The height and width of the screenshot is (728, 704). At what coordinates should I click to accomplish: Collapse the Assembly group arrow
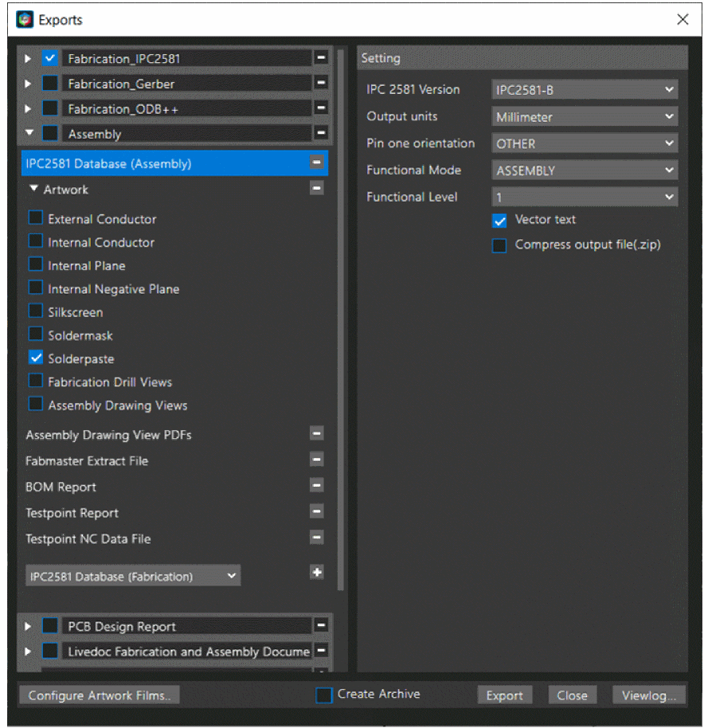(x=29, y=133)
